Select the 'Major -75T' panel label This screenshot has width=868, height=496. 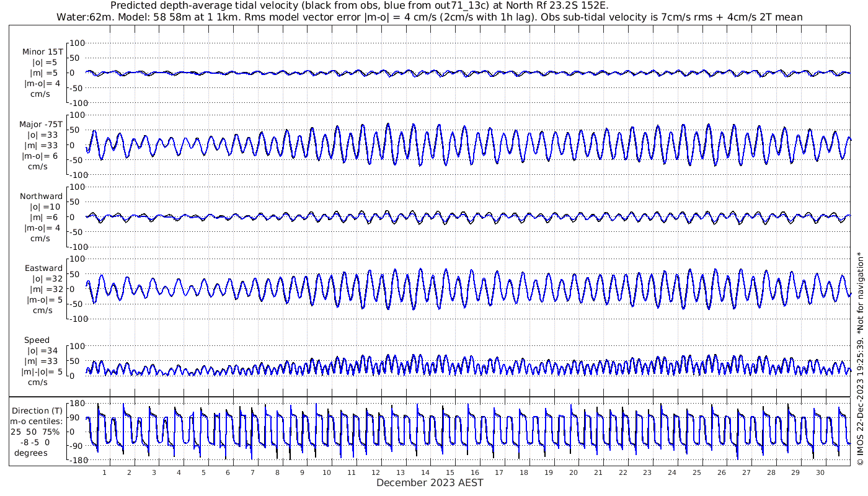point(41,125)
